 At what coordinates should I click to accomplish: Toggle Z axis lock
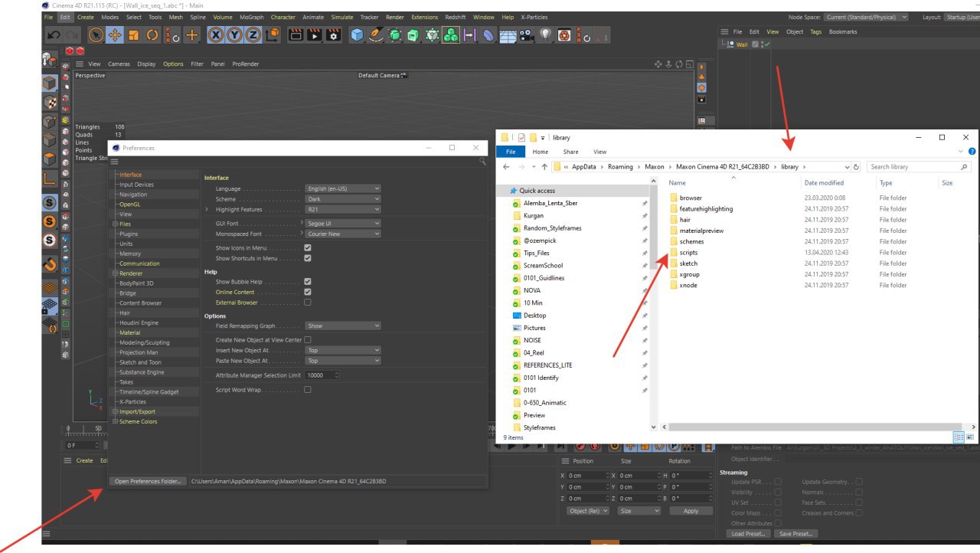coord(253,34)
